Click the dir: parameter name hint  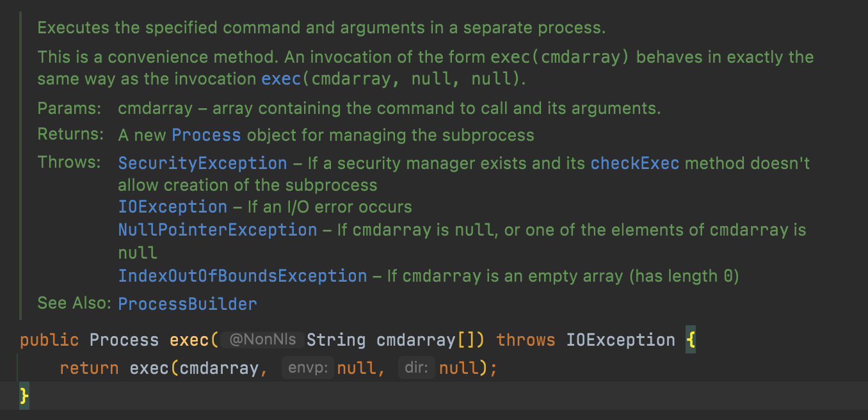pos(417,367)
